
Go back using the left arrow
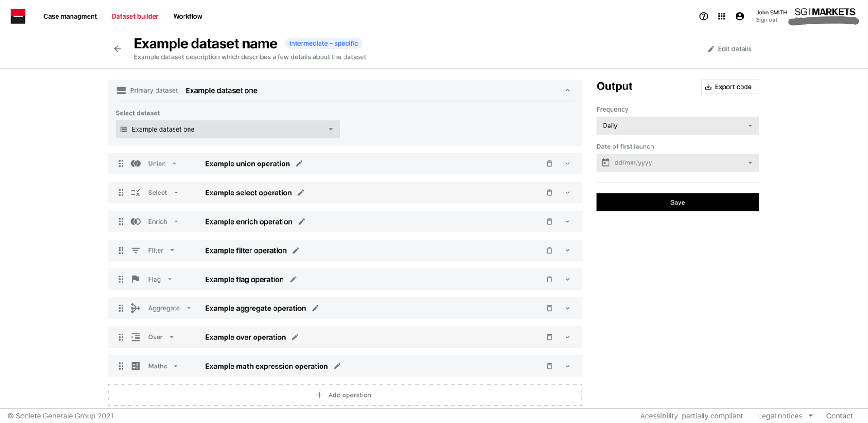(x=118, y=49)
